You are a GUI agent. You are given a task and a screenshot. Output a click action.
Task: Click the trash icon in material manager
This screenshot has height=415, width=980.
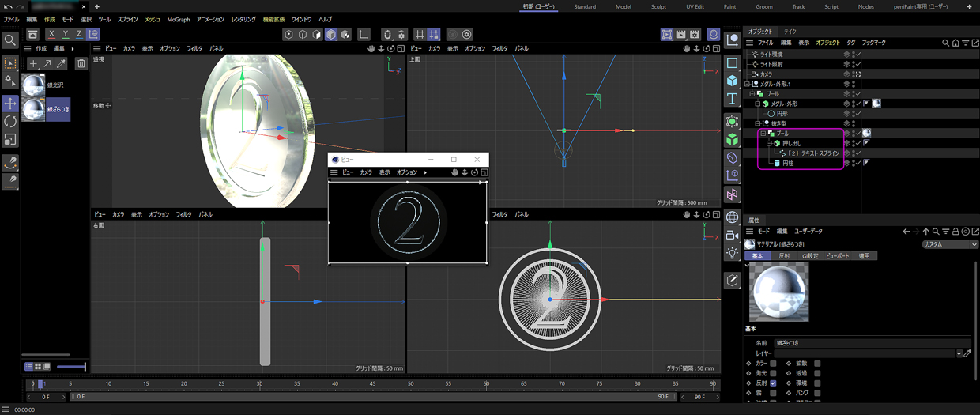coord(81,63)
